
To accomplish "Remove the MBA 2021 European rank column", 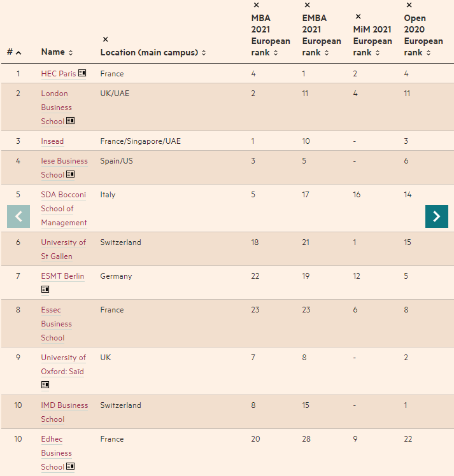I will (257, 5).
